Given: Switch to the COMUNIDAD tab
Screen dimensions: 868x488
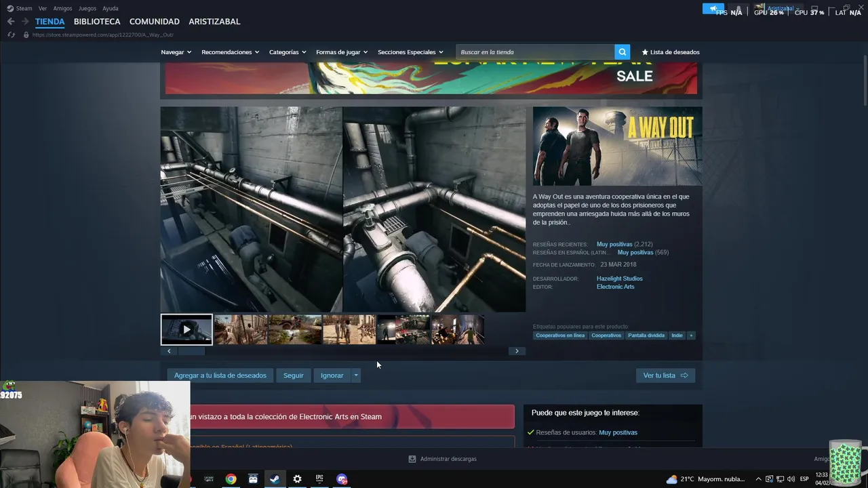Looking at the screenshot, I should (155, 22).
